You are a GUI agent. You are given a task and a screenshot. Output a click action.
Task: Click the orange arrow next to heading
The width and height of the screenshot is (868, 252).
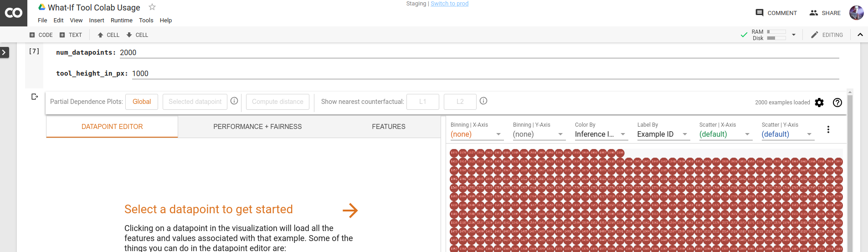(350, 210)
